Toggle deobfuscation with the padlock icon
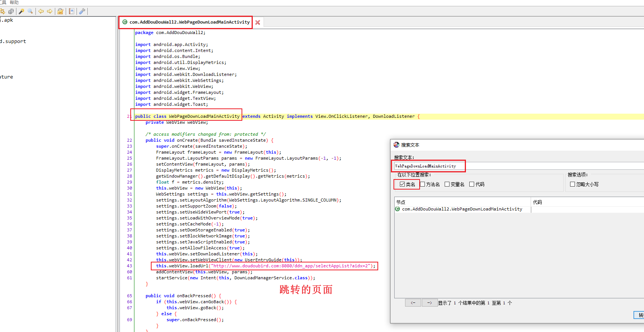 pos(60,11)
